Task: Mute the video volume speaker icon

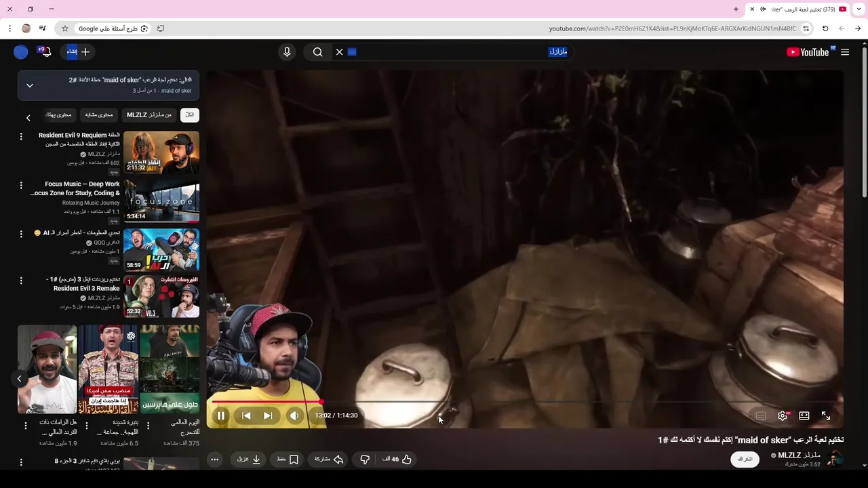Action: (x=294, y=415)
